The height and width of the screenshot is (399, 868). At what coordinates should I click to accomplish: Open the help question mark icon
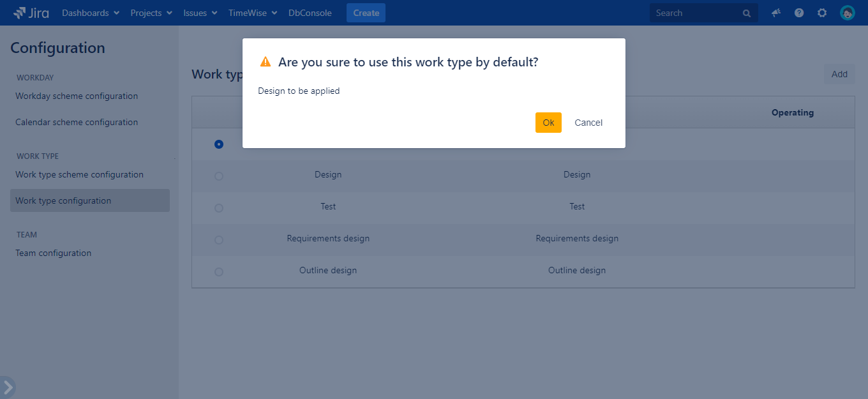coord(799,13)
